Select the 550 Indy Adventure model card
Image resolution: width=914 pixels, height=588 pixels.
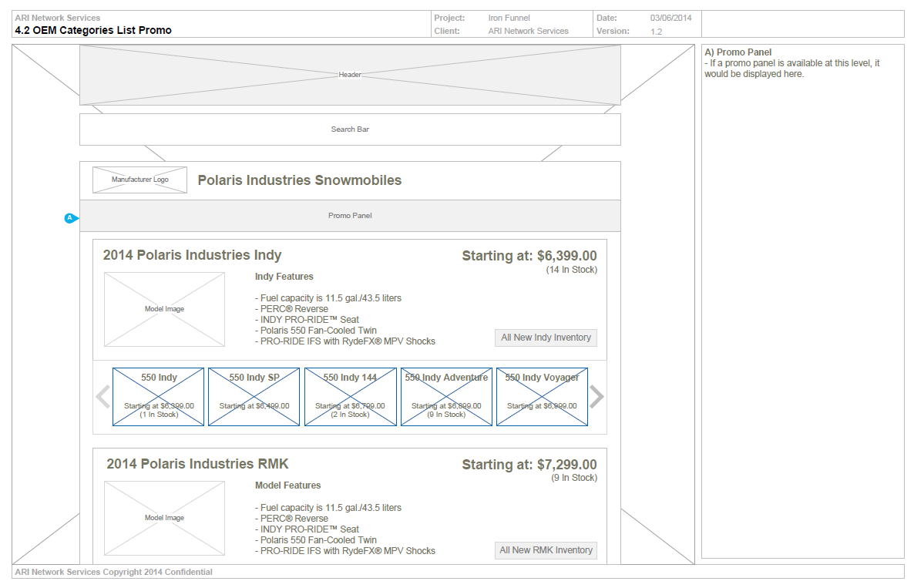coord(446,397)
